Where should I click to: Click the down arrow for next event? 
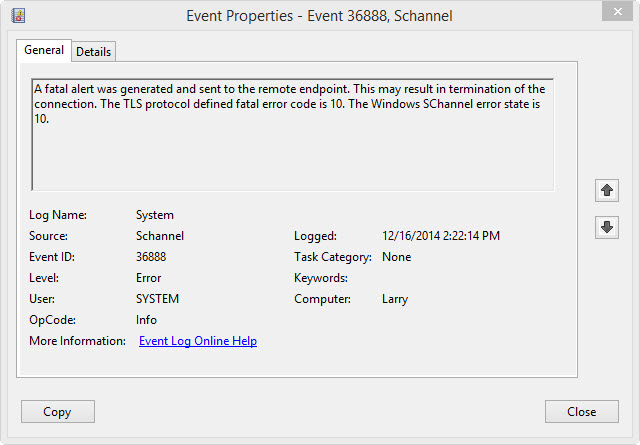pyautogui.click(x=607, y=227)
